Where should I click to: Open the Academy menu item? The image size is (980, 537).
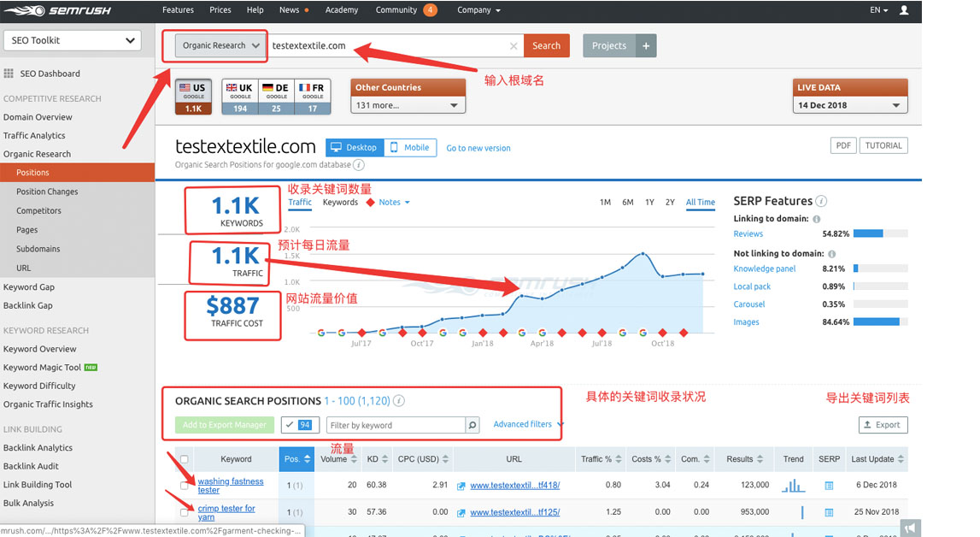tap(342, 10)
